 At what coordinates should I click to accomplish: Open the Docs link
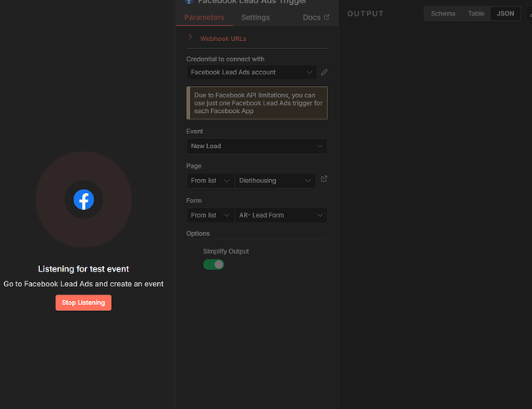tap(316, 17)
